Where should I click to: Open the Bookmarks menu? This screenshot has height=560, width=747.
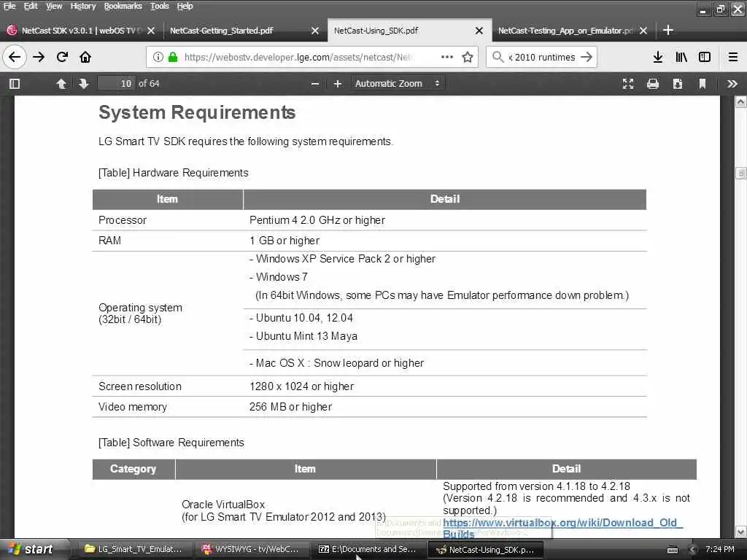pos(123,6)
